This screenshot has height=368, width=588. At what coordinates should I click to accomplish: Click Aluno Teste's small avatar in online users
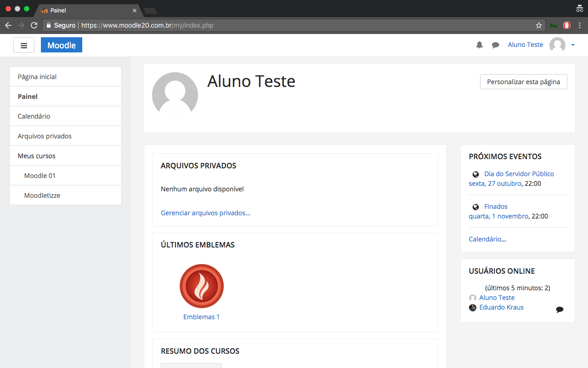tap(473, 298)
